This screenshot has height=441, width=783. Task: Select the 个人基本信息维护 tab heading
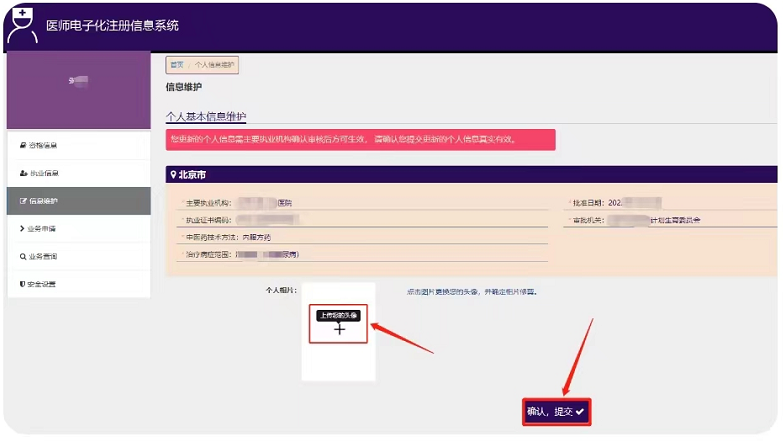tap(205, 116)
